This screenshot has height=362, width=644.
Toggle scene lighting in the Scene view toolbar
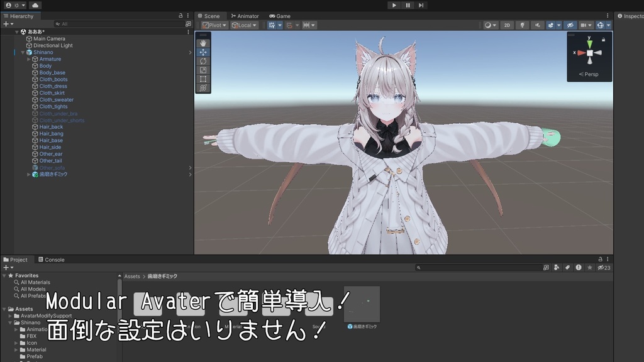pyautogui.click(x=522, y=25)
